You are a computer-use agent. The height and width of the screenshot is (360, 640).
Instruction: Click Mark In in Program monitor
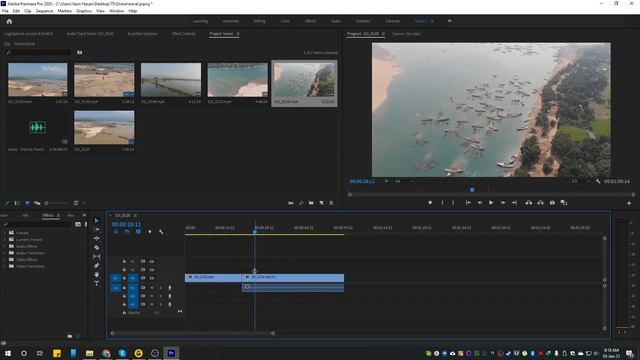tap(442, 202)
